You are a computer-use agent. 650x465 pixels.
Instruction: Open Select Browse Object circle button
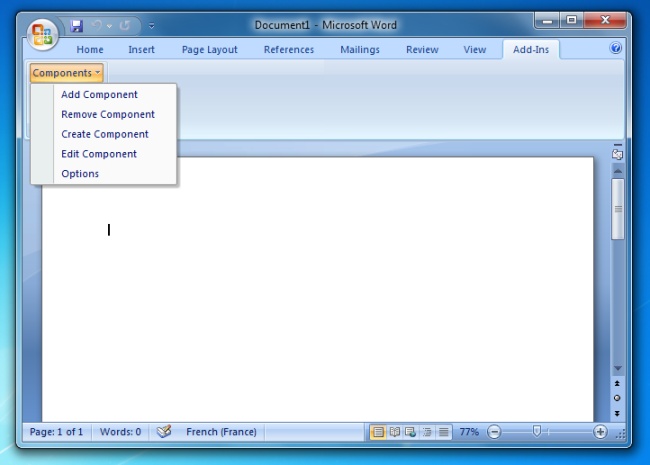pos(617,398)
